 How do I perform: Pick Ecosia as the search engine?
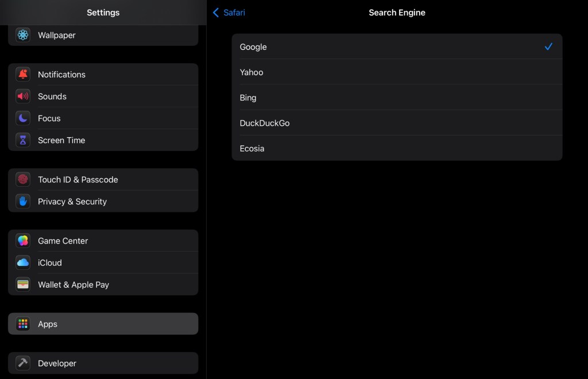(396, 148)
